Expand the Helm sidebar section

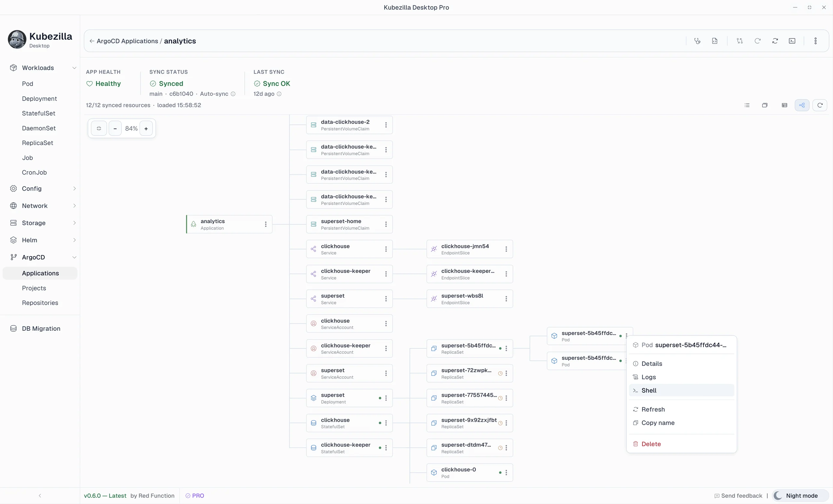tap(43, 240)
